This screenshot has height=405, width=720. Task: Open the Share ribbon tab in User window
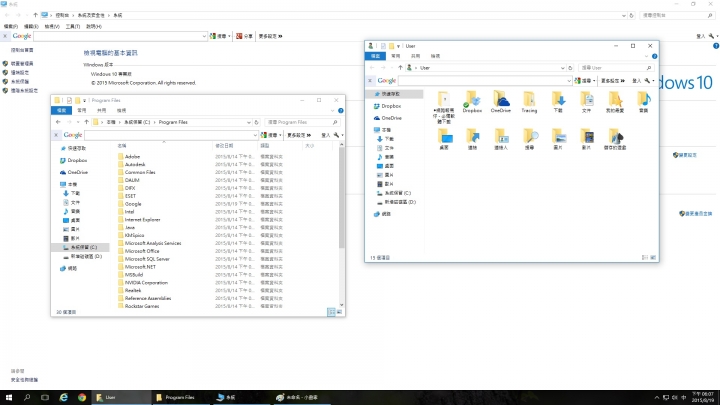coord(415,56)
